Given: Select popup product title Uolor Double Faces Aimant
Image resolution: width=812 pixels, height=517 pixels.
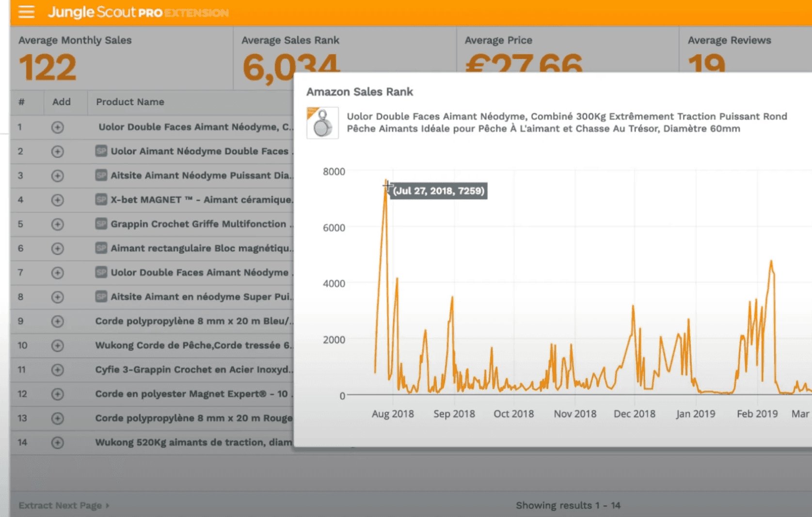Looking at the screenshot, I should (x=567, y=123).
